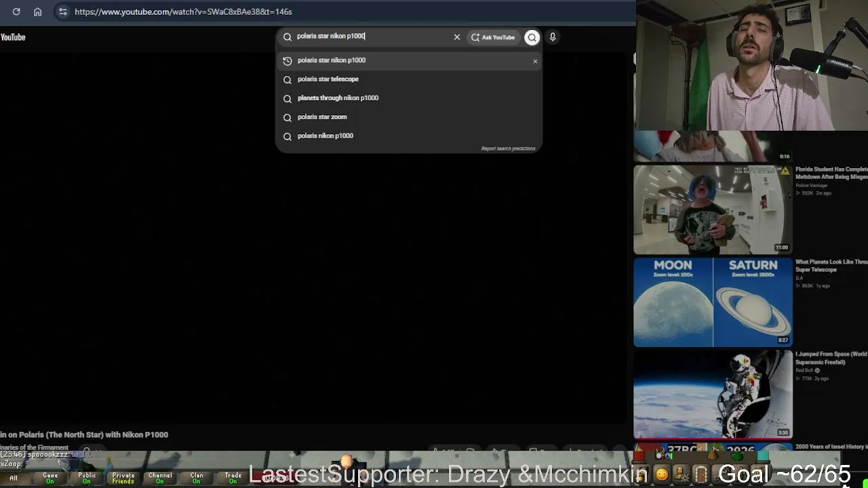Open the space jump freefall video thumbnail
868x488 pixels.
[713, 394]
